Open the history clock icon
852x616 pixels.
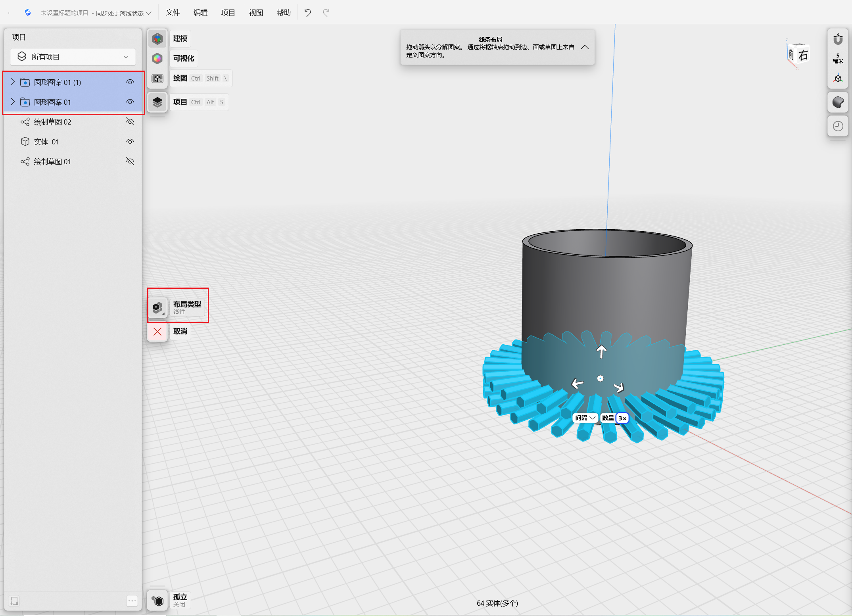(838, 126)
